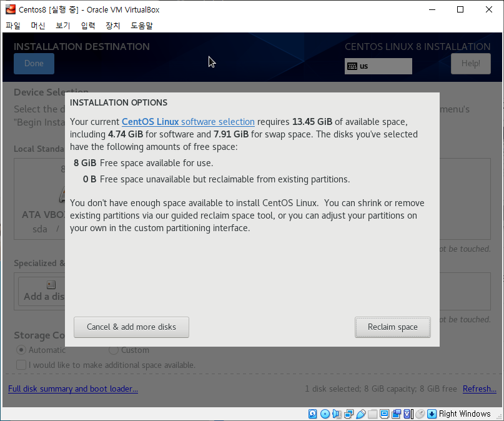Click the mouse integration status icon

tap(420, 414)
